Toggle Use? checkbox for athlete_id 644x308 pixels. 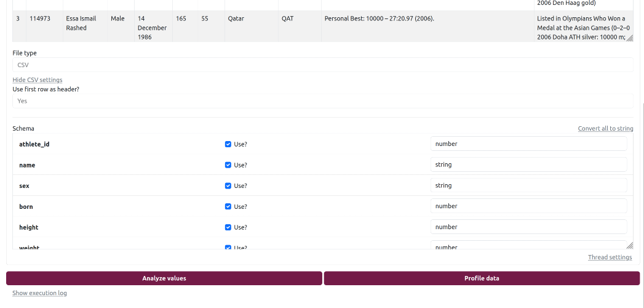tap(228, 144)
